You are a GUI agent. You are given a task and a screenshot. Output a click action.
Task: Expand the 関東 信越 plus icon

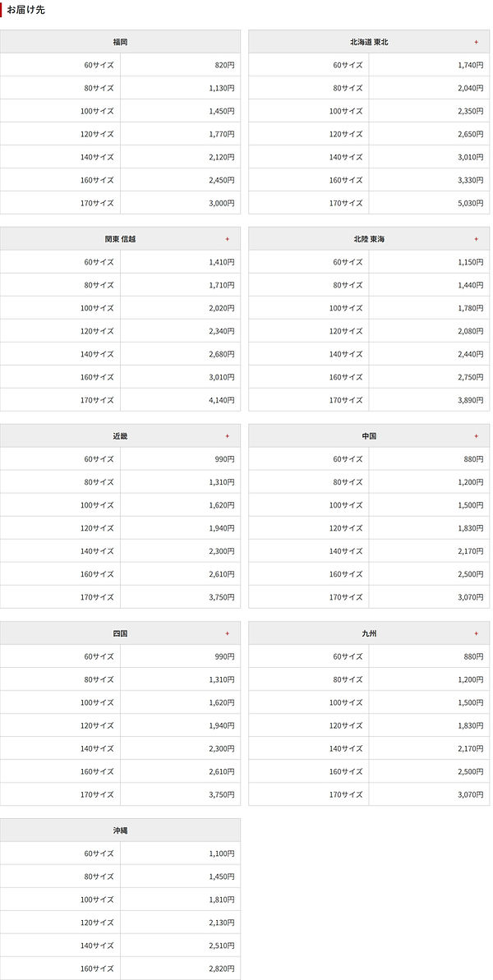[228, 239]
